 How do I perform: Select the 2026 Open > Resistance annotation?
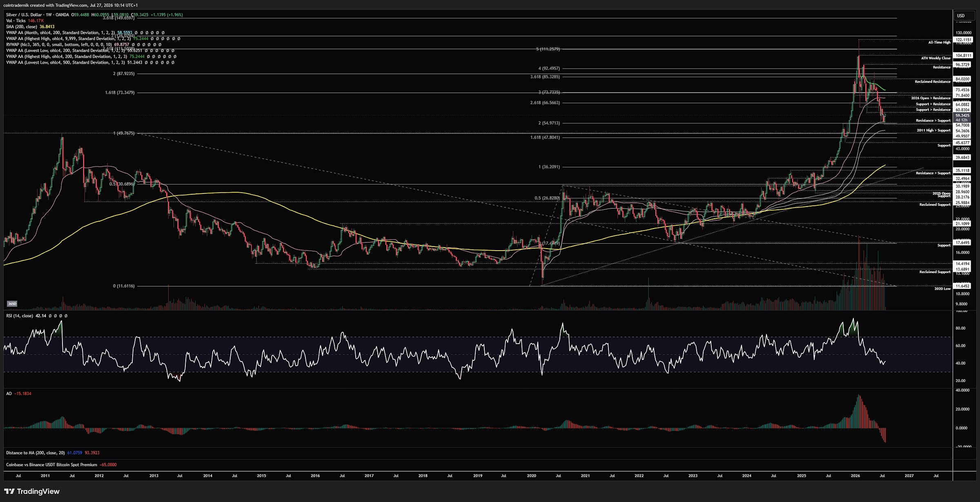click(x=931, y=98)
